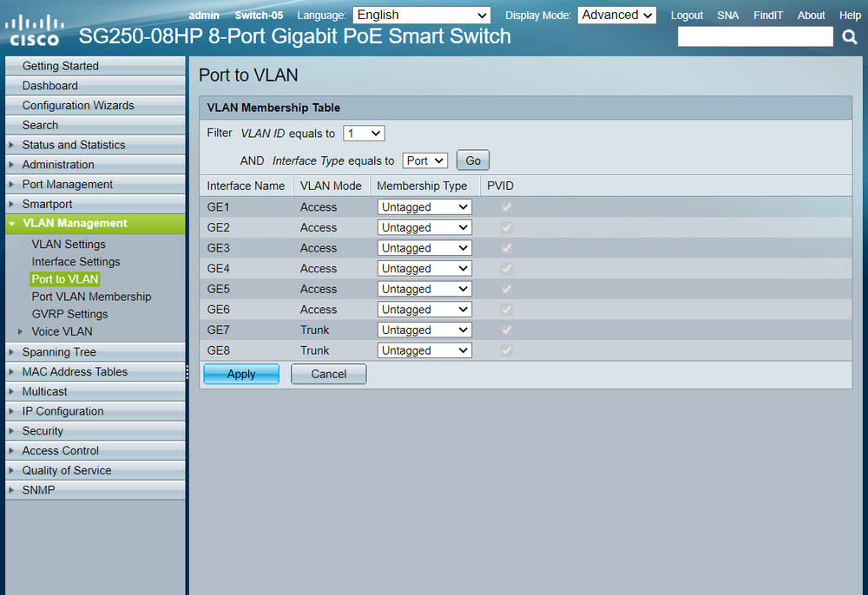Toggle PVID checkbox for GE2
Screen dimensions: 868x595
[x=507, y=228]
